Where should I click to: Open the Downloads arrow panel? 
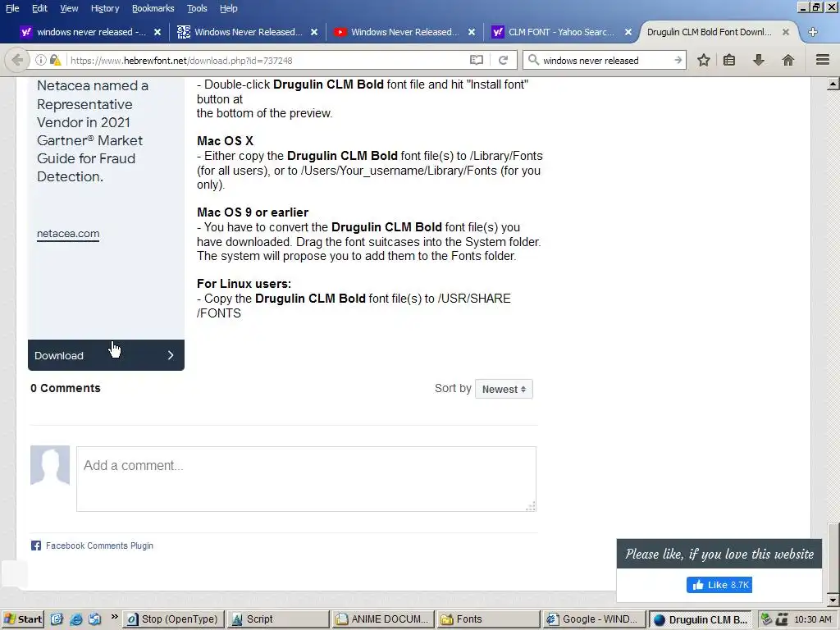tap(759, 60)
